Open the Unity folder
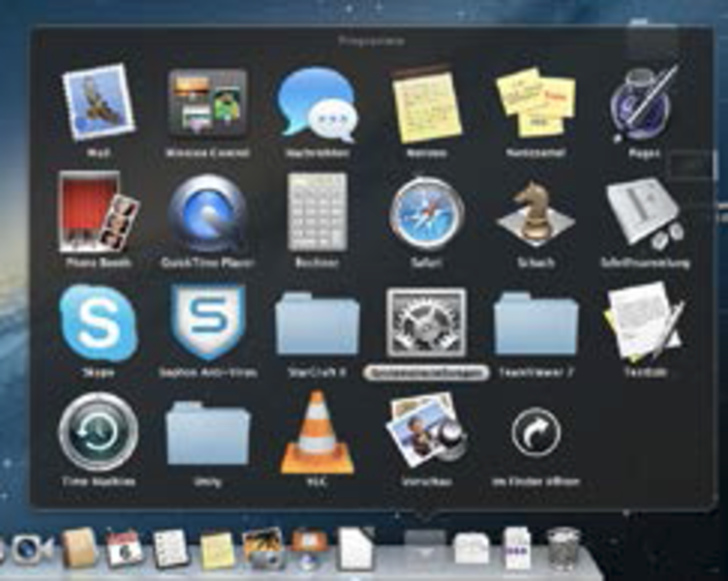The image size is (728, 581). [x=207, y=433]
